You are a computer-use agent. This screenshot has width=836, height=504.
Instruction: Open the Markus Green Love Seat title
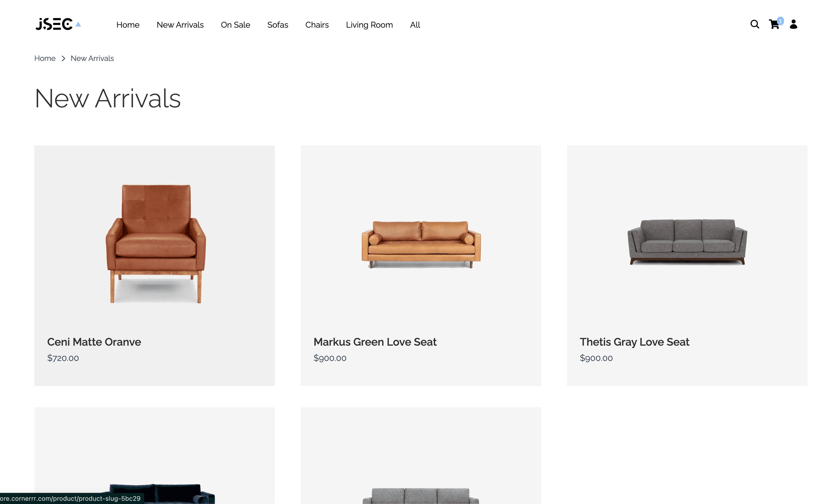375,342
